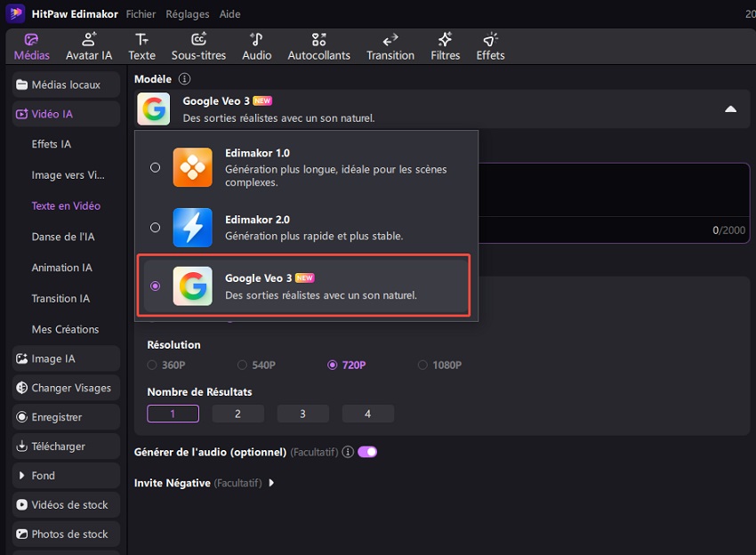Choose 360P resolution

pos(165,365)
